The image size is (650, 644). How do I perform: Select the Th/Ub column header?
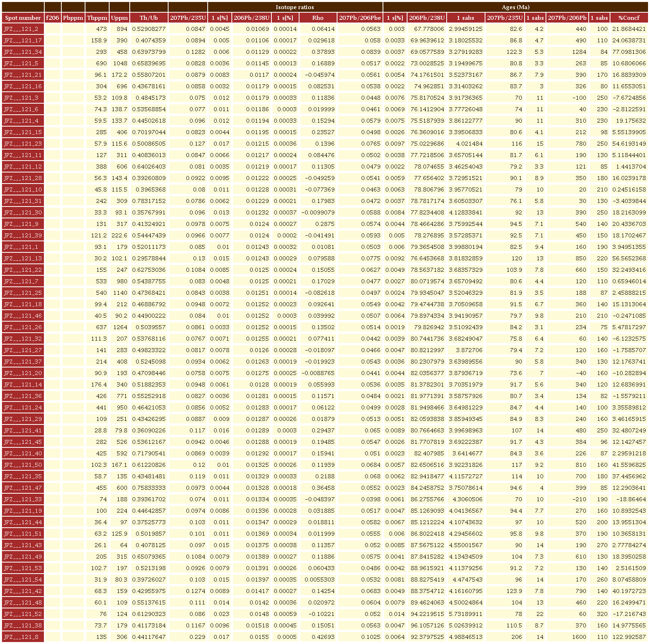point(148,17)
